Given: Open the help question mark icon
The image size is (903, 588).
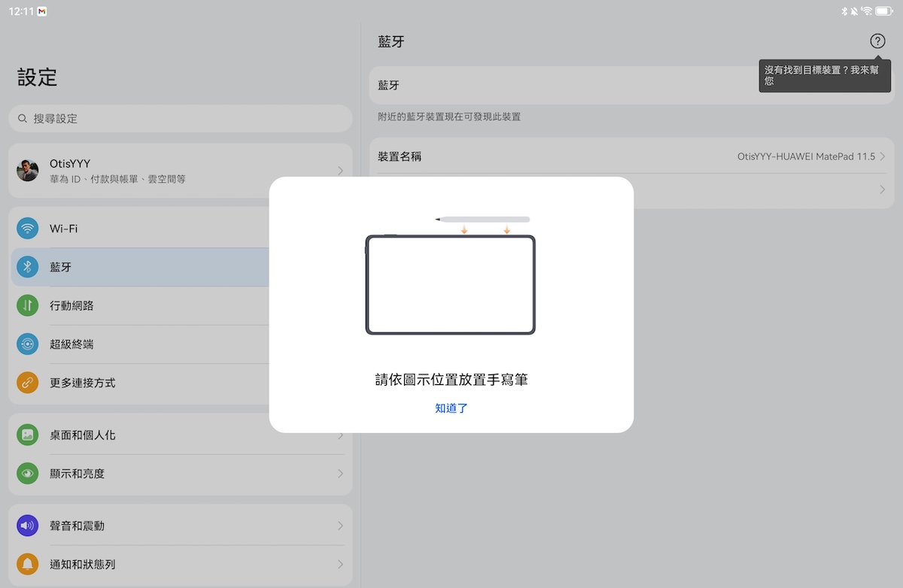Looking at the screenshot, I should [x=877, y=41].
